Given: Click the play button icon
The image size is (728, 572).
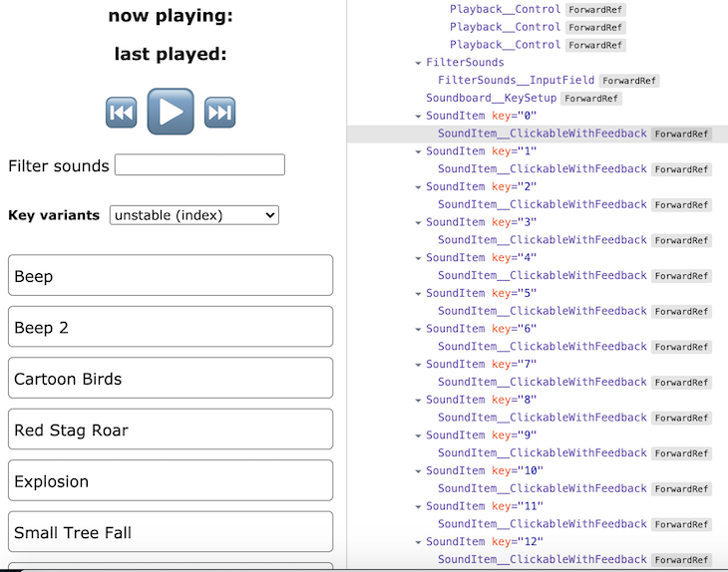Looking at the screenshot, I should (x=171, y=112).
